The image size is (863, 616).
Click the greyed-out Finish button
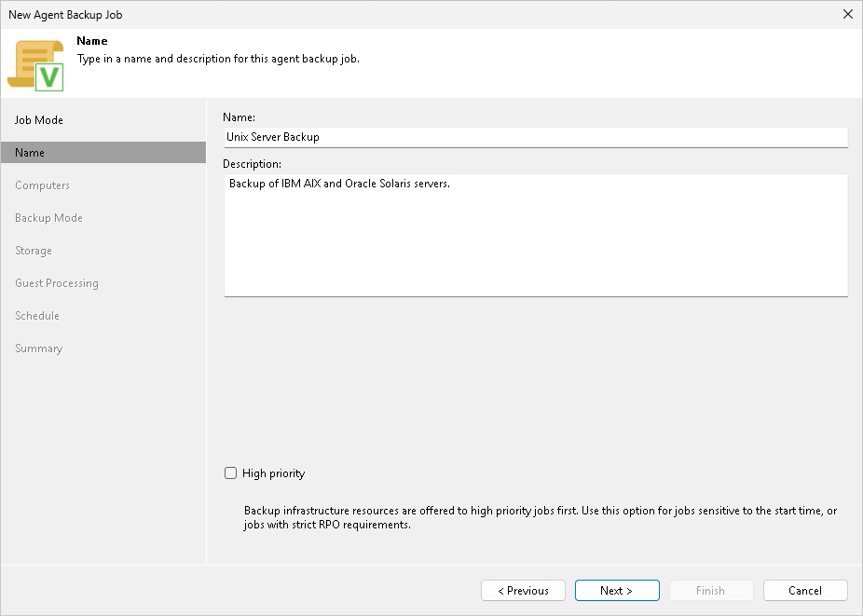711,590
